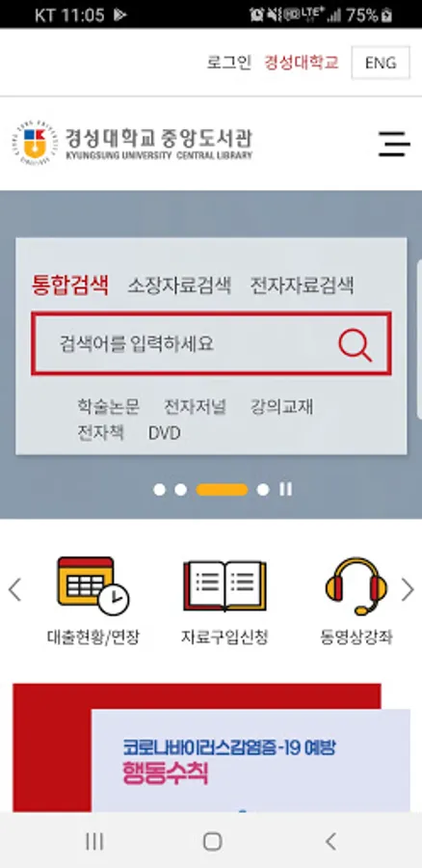This screenshot has height=868, width=422.
Task: Tap Android home navigation button
Action: point(212,841)
